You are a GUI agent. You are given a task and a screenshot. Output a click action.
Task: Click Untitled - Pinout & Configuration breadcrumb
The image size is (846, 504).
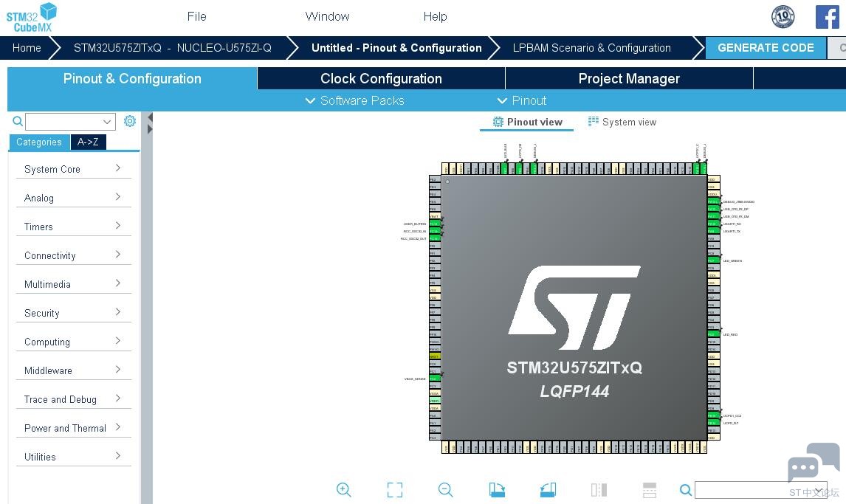396,48
